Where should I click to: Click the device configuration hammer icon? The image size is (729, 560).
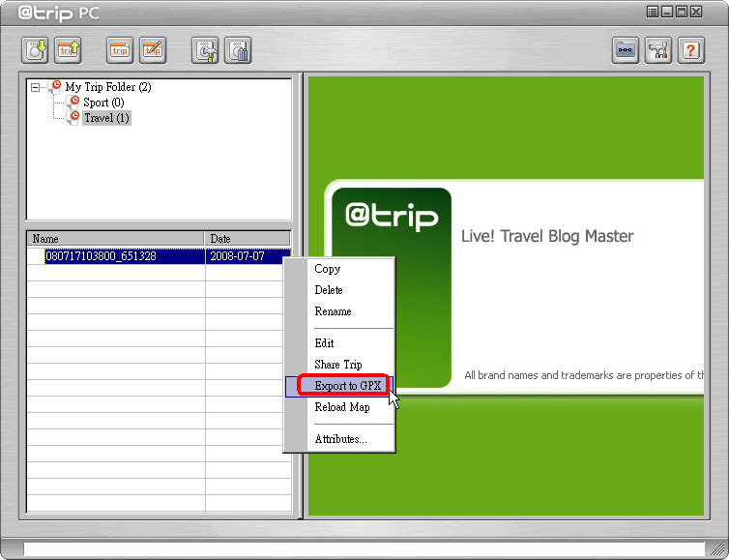205,50
